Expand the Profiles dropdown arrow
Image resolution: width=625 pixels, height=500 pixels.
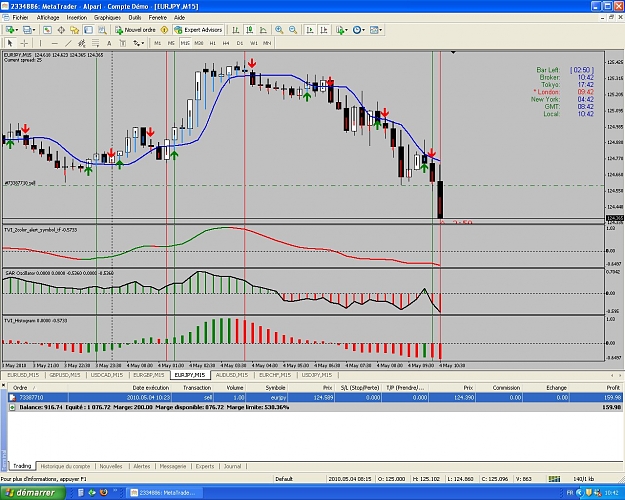[x=34, y=30]
